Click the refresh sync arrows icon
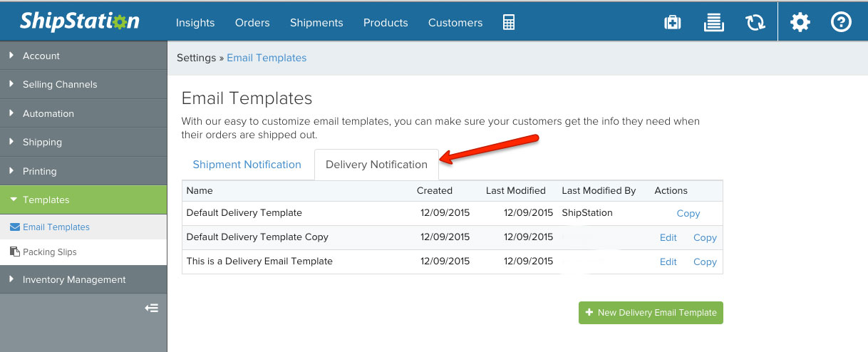Viewport: 868px width, 352px height. 755,23
